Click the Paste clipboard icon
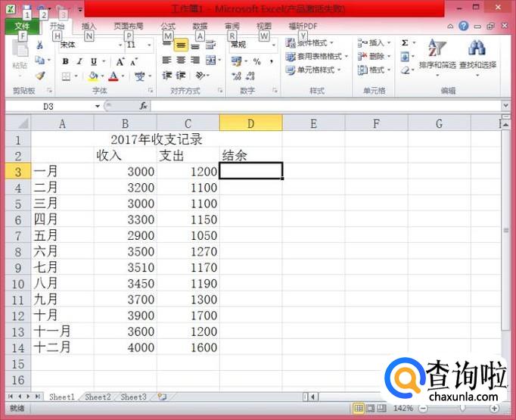Image resolution: width=516 pixels, height=420 pixels. [20, 49]
